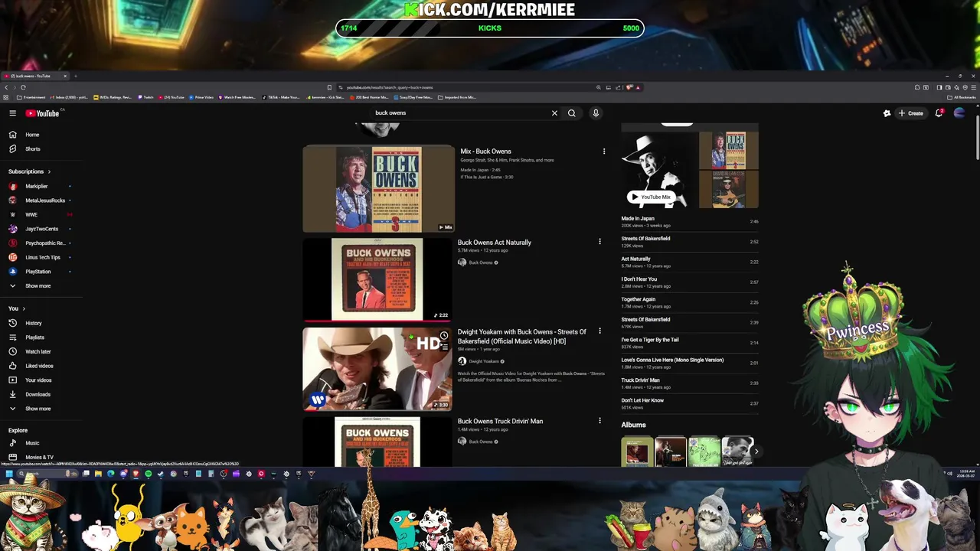Open Playlists in the sidebar
This screenshot has width=980, height=551.
pos(41,337)
